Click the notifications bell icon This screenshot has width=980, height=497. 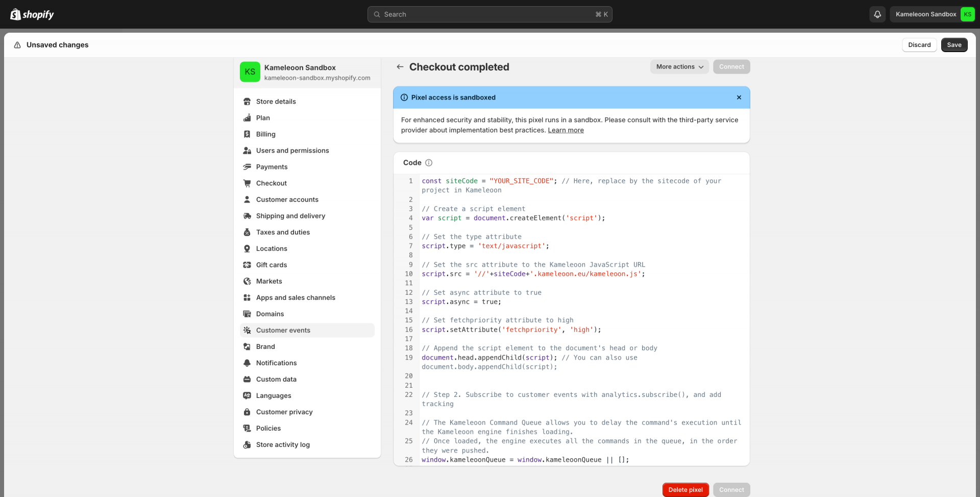pyautogui.click(x=877, y=14)
